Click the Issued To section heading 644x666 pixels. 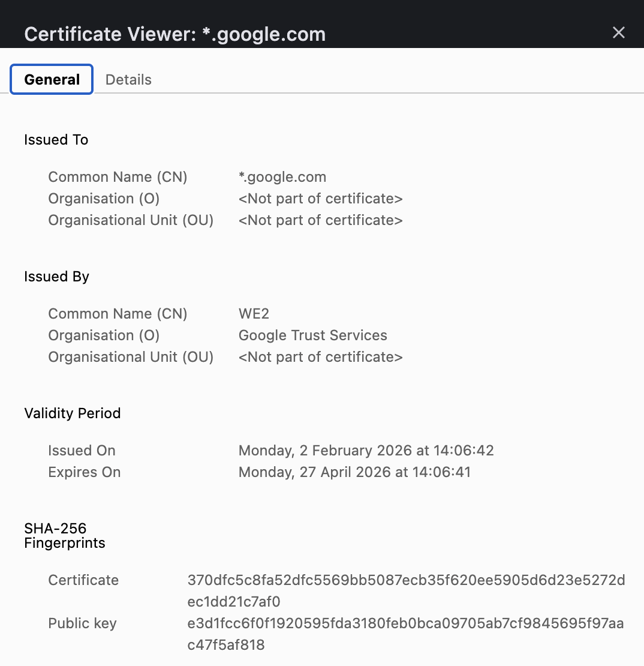click(x=56, y=139)
